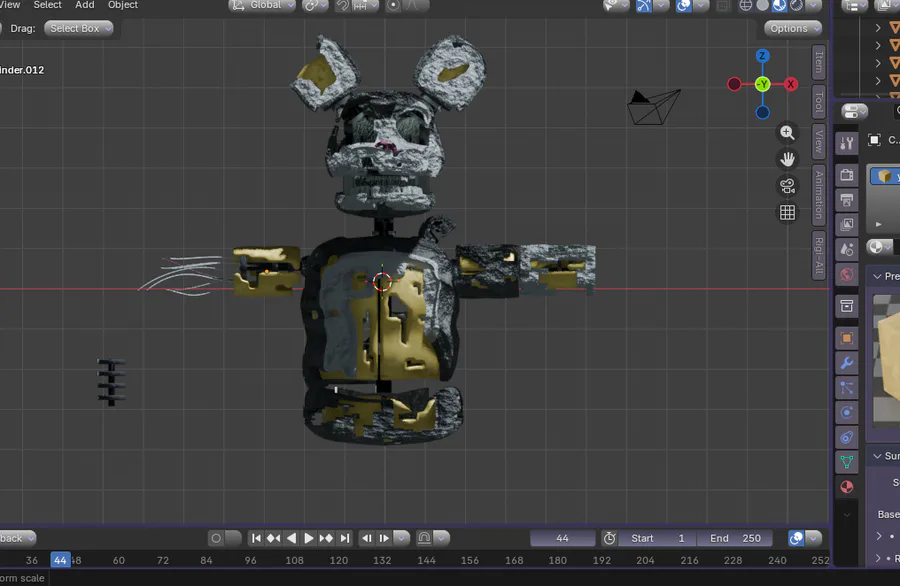Open the View Layer properties tab
The image size is (900, 586).
(x=847, y=224)
